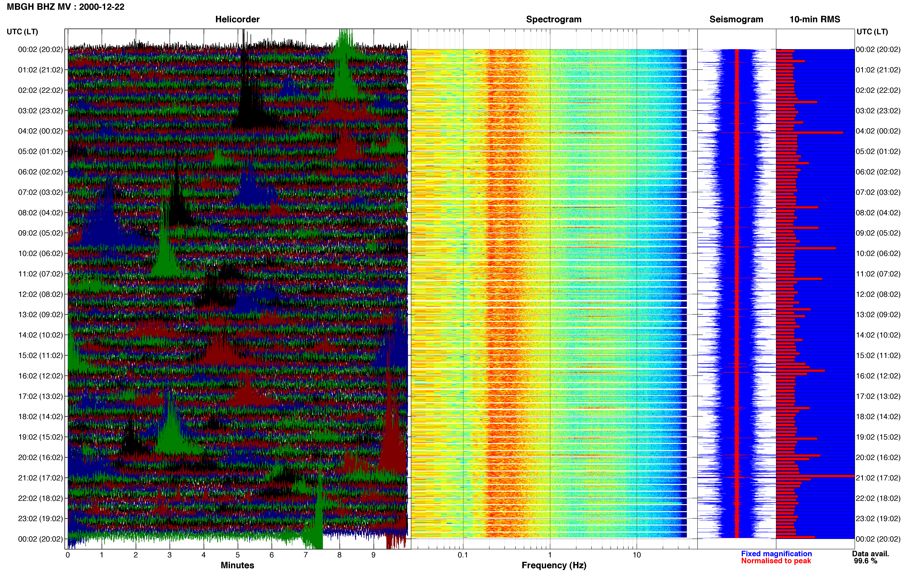This screenshot has height=578, width=924.
Task: Click the '0' tick on the Minutes axis
Action: (x=68, y=555)
